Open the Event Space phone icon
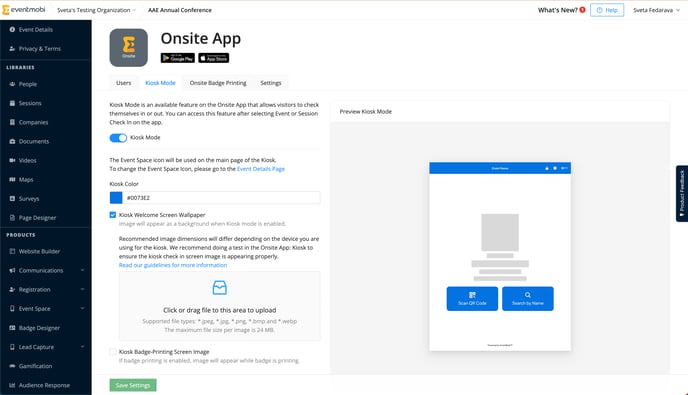 12,309
